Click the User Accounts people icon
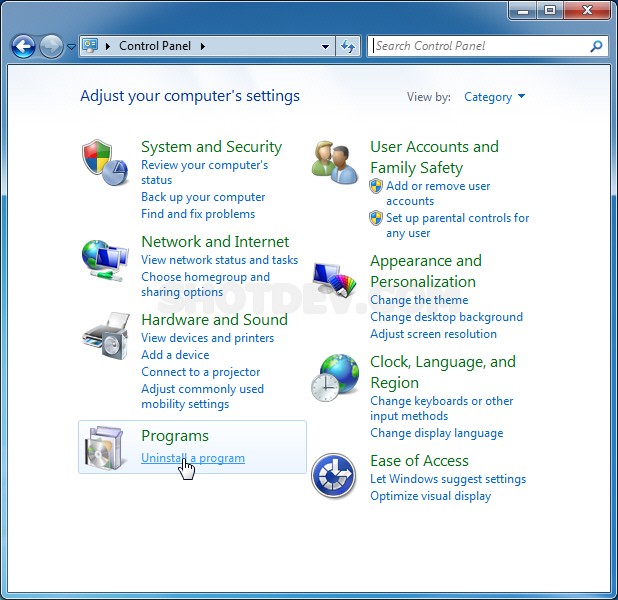The width and height of the screenshot is (618, 600). pos(334,162)
